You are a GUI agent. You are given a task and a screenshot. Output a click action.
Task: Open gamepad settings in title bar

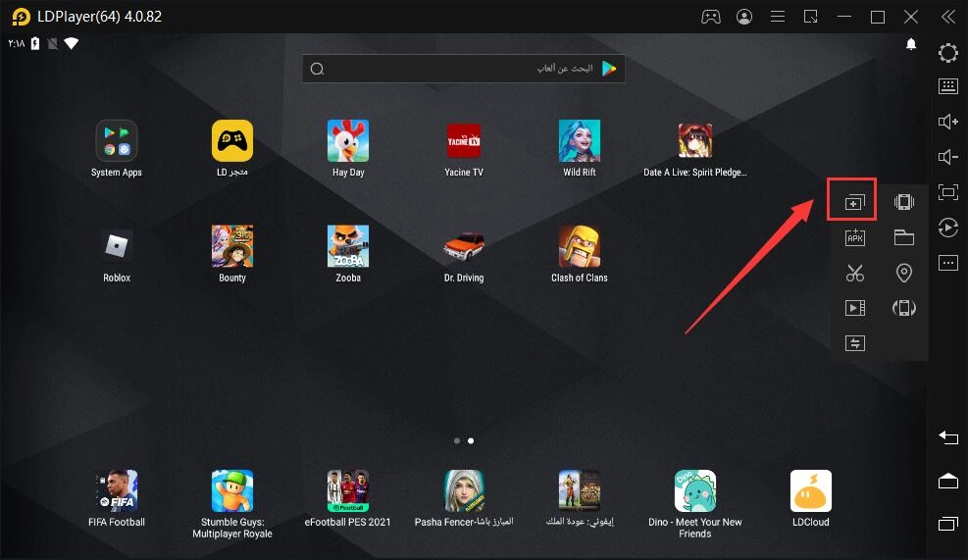tap(711, 17)
